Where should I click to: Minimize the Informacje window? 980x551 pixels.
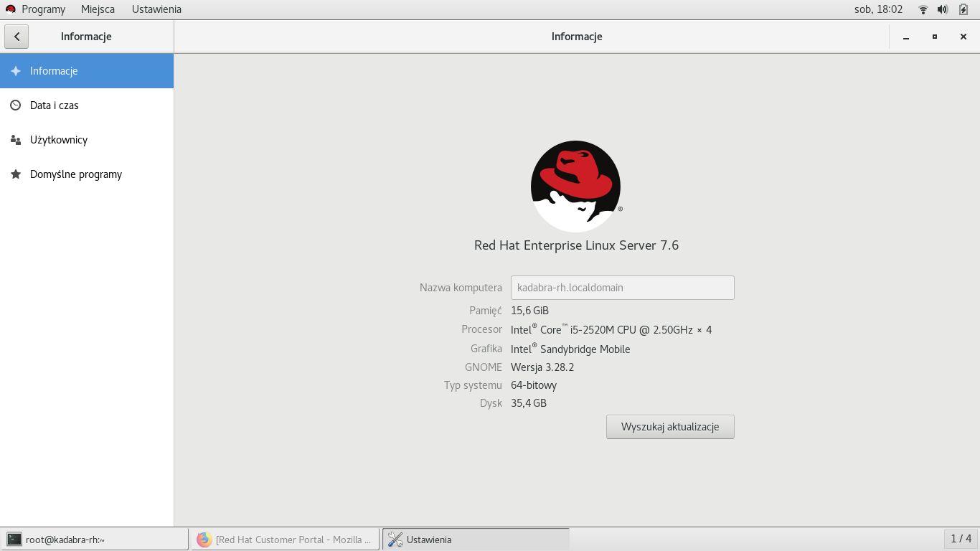906,37
